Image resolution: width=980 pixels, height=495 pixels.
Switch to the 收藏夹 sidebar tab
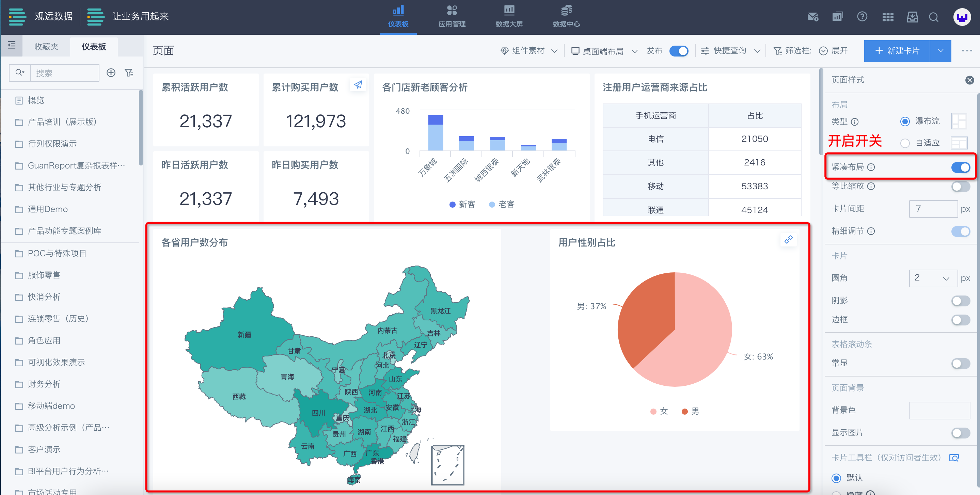46,46
